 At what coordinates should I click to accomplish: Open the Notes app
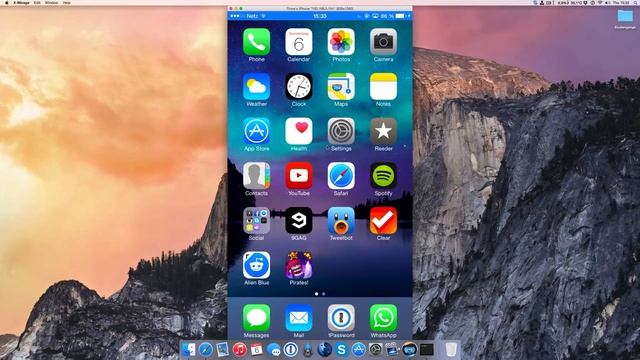click(383, 87)
